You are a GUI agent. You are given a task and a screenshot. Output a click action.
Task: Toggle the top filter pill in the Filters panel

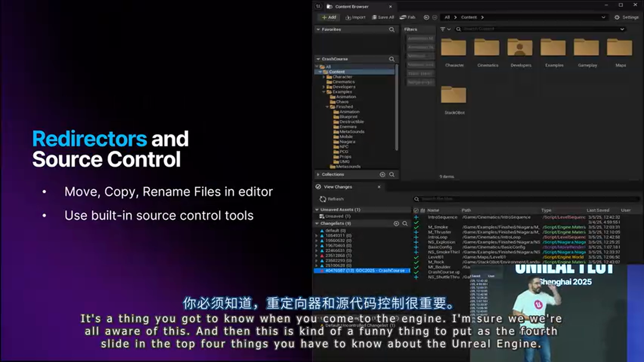pos(420,39)
